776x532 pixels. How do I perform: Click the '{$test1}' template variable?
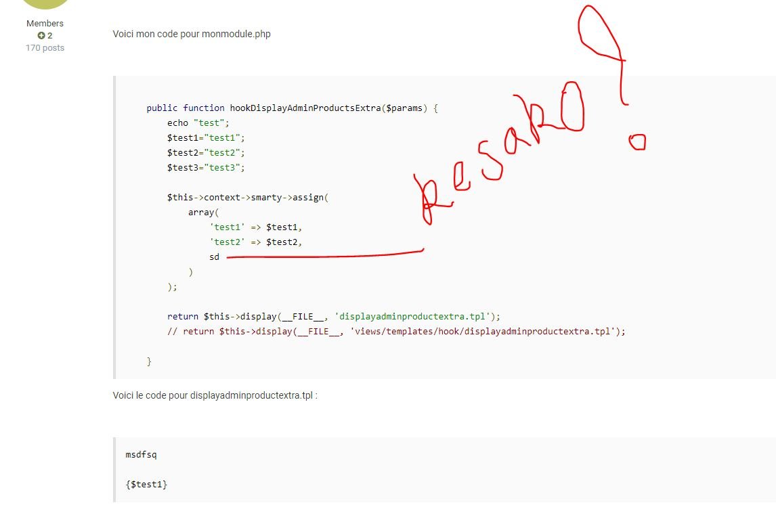point(146,484)
